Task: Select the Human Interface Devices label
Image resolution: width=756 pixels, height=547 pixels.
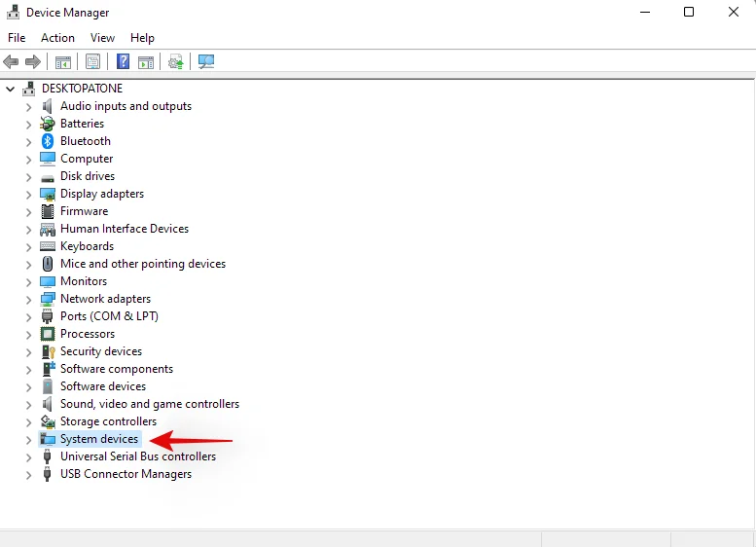Action: (125, 229)
